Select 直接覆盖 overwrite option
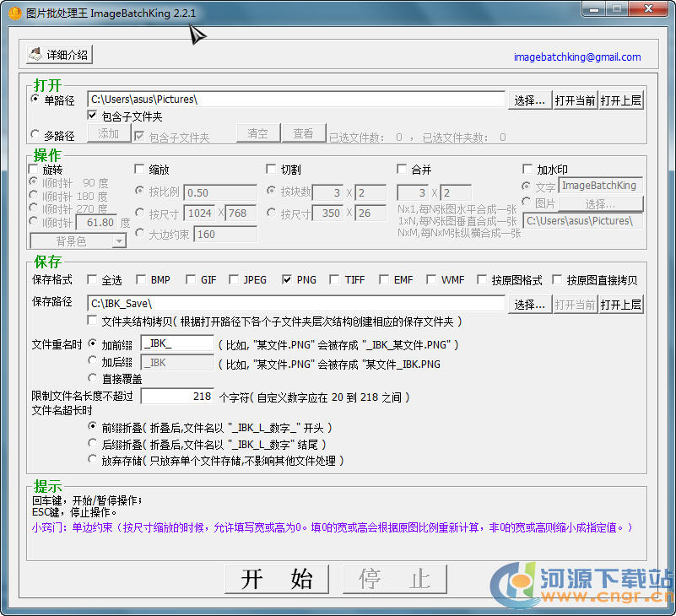Image resolution: width=676 pixels, height=616 pixels. tap(93, 378)
